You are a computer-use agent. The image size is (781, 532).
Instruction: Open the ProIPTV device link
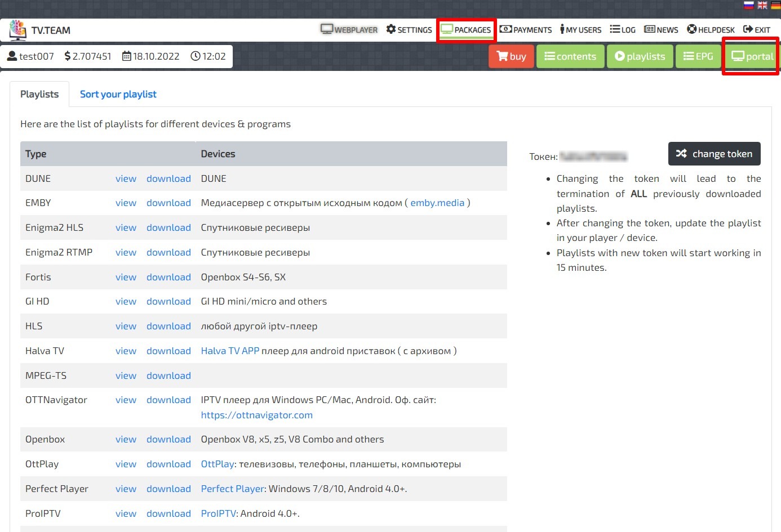pyautogui.click(x=219, y=513)
